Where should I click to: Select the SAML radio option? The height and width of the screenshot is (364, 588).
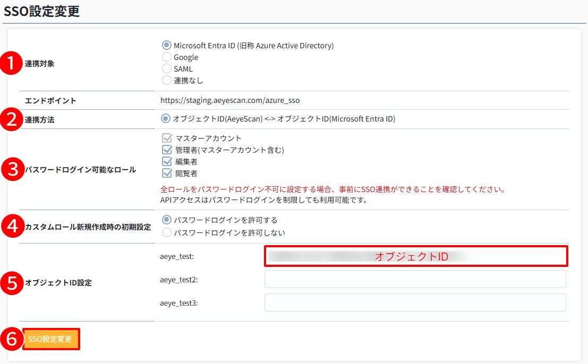[x=167, y=69]
